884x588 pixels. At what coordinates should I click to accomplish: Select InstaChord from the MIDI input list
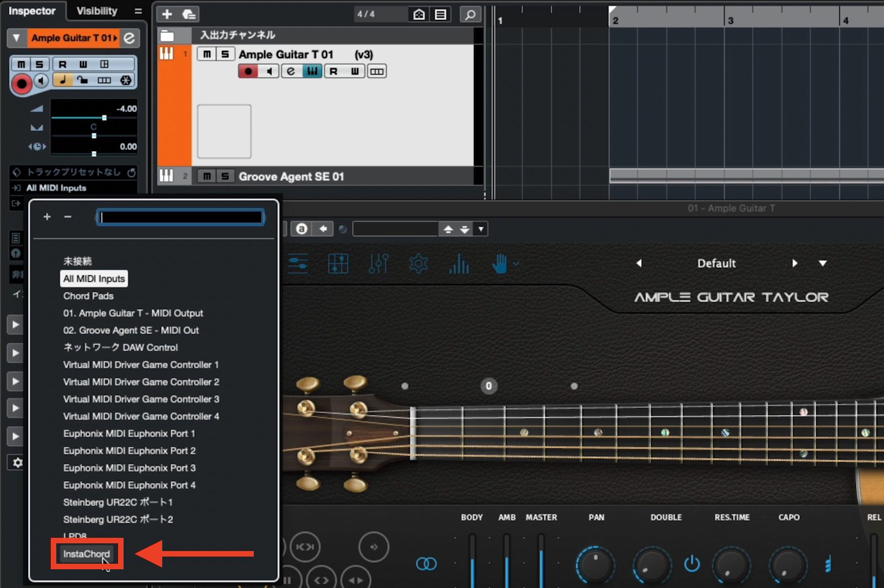pos(87,554)
